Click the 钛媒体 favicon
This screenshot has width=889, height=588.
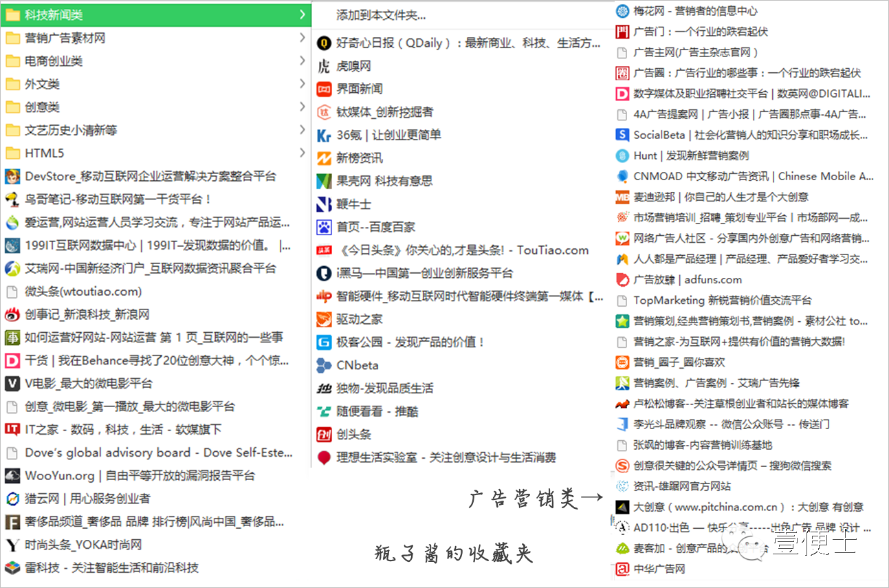(x=324, y=112)
